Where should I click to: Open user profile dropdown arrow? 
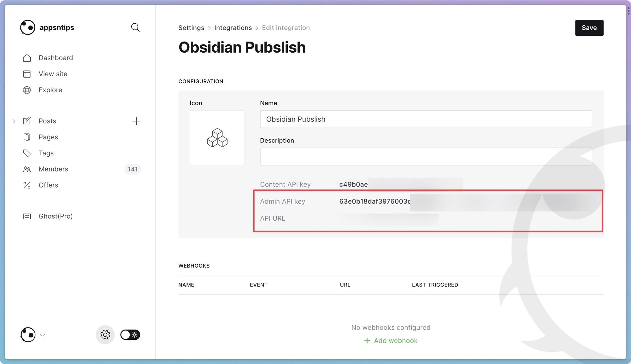(x=43, y=335)
